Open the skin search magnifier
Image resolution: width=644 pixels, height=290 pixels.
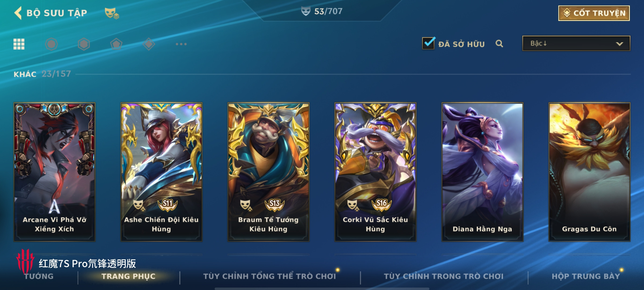coord(499,44)
